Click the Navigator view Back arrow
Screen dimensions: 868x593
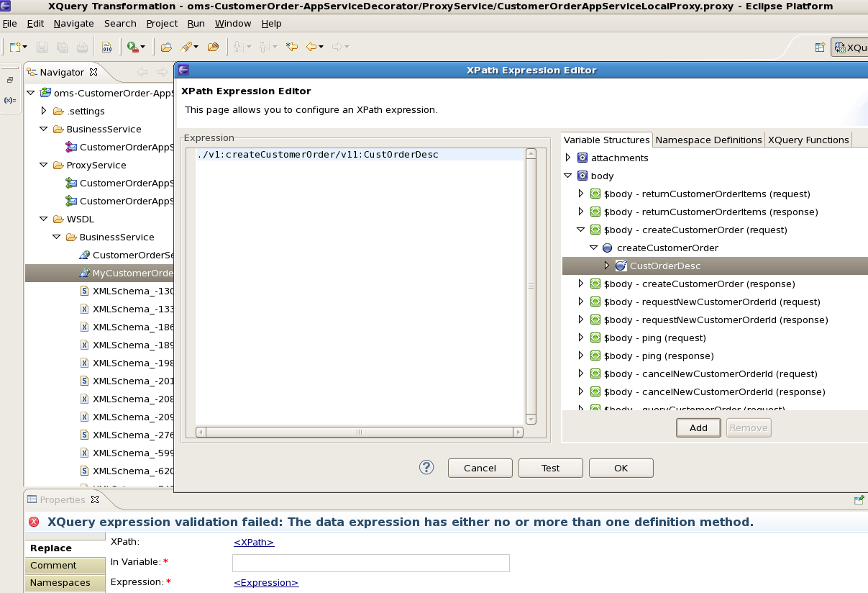(142, 72)
